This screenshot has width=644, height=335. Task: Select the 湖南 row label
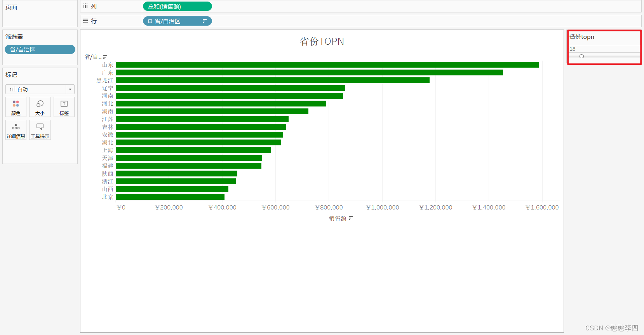(108, 112)
